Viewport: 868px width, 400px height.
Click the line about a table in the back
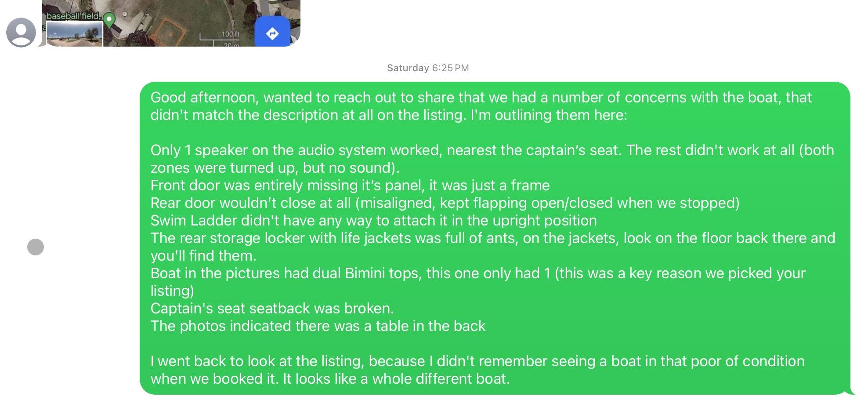point(318,326)
